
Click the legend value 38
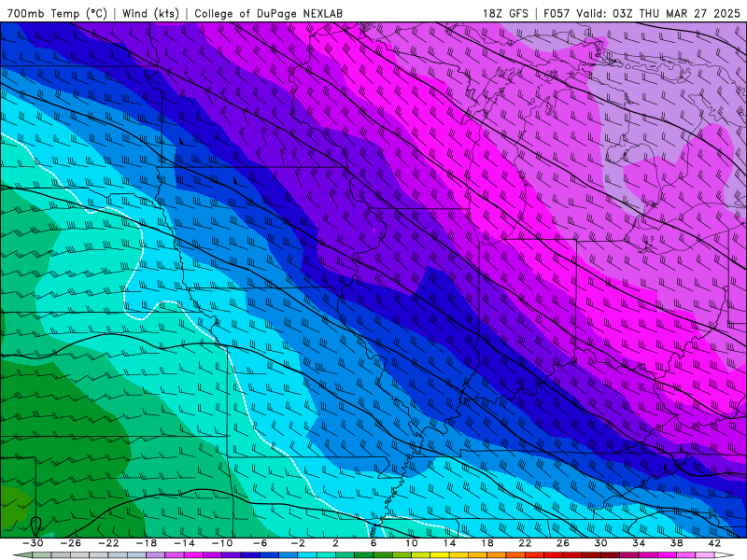(676, 543)
